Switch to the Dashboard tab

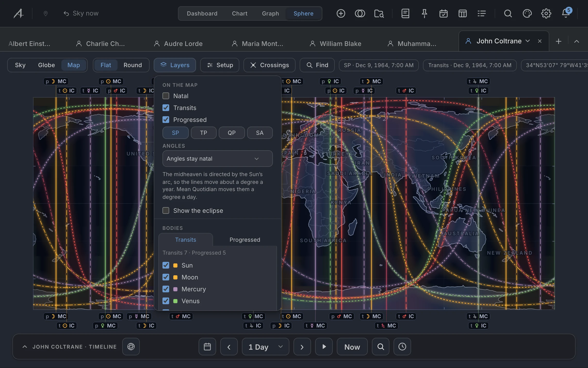(x=202, y=13)
